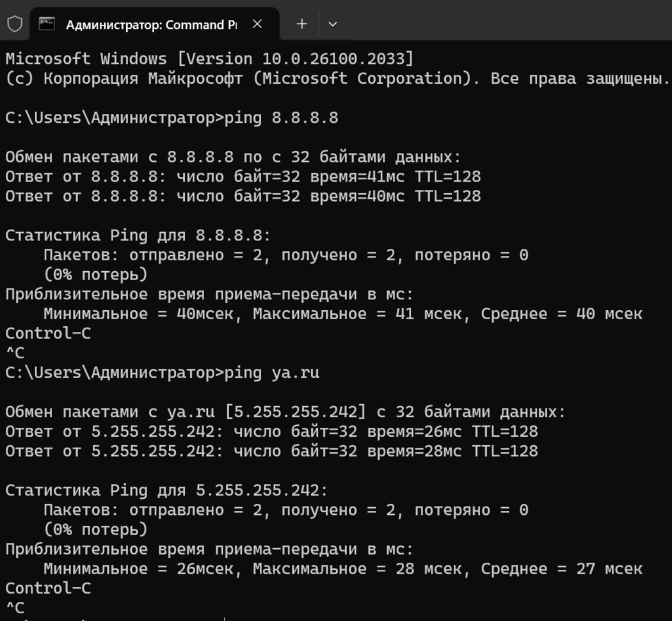Click the "Статистика Ping для 8.8.8.8" heading

pyautogui.click(x=138, y=235)
